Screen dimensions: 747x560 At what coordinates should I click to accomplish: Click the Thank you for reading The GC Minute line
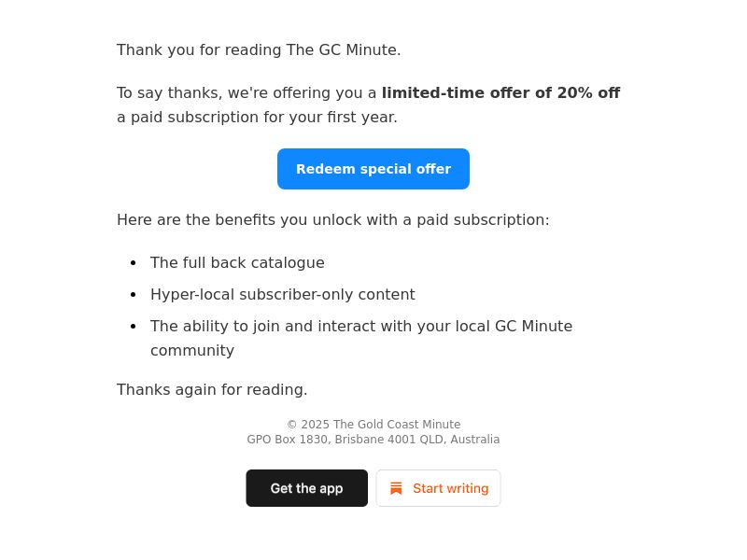tap(259, 50)
